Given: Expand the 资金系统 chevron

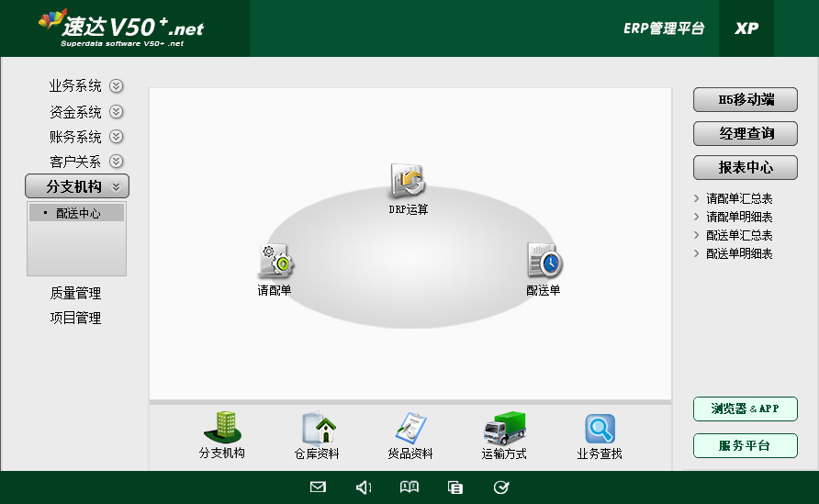Looking at the screenshot, I should tap(116, 111).
